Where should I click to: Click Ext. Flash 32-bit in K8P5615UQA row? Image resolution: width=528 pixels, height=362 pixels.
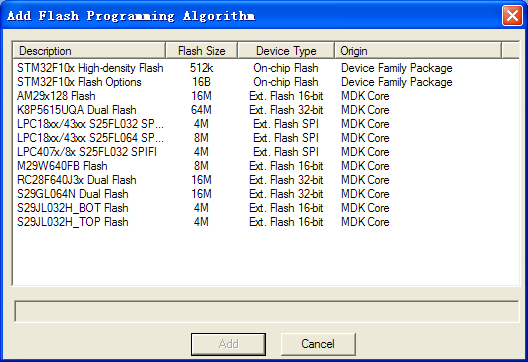[x=286, y=110]
